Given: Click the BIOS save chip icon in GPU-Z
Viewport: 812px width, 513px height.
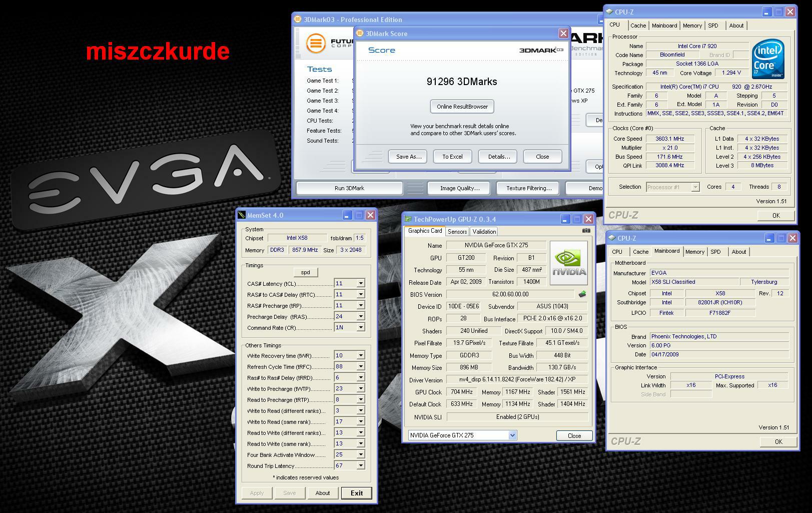Looking at the screenshot, I should point(582,294).
